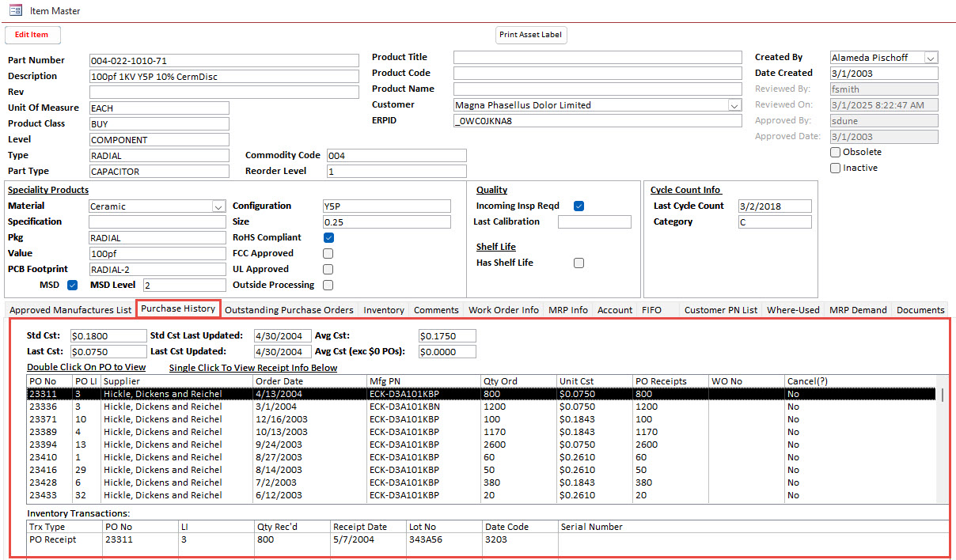Enable FCC Approved
The width and height of the screenshot is (956, 560).
point(328,253)
